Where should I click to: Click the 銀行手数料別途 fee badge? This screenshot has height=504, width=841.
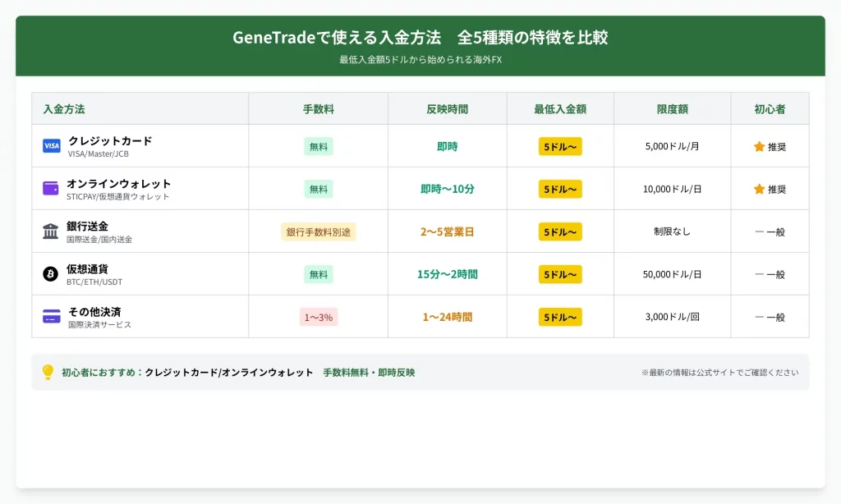(x=318, y=232)
